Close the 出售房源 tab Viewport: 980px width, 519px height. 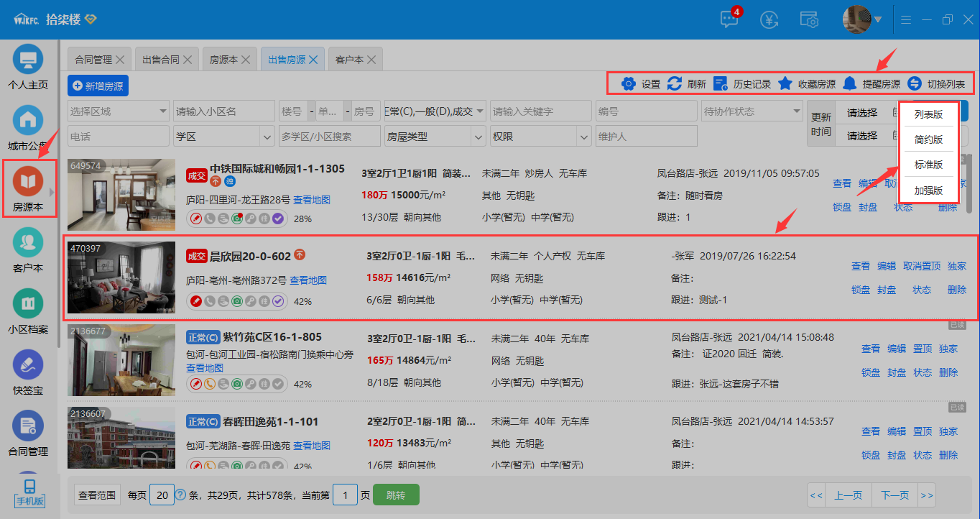313,60
